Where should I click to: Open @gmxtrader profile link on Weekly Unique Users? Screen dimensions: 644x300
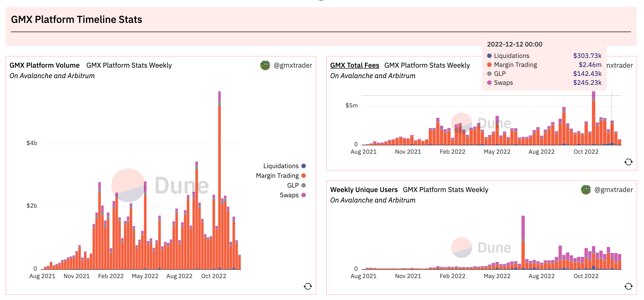pyautogui.click(x=614, y=190)
